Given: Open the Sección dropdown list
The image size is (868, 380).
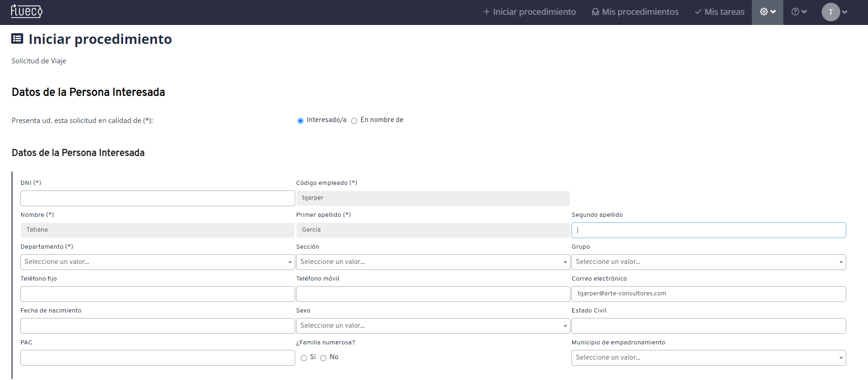Looking at the screenshot, I should (433, 262).
